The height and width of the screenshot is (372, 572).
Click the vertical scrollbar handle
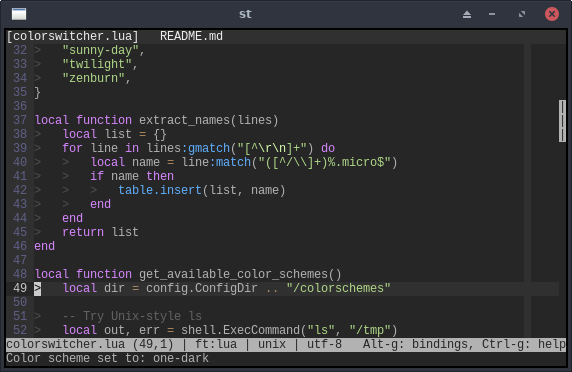click(x=562, y=121)
